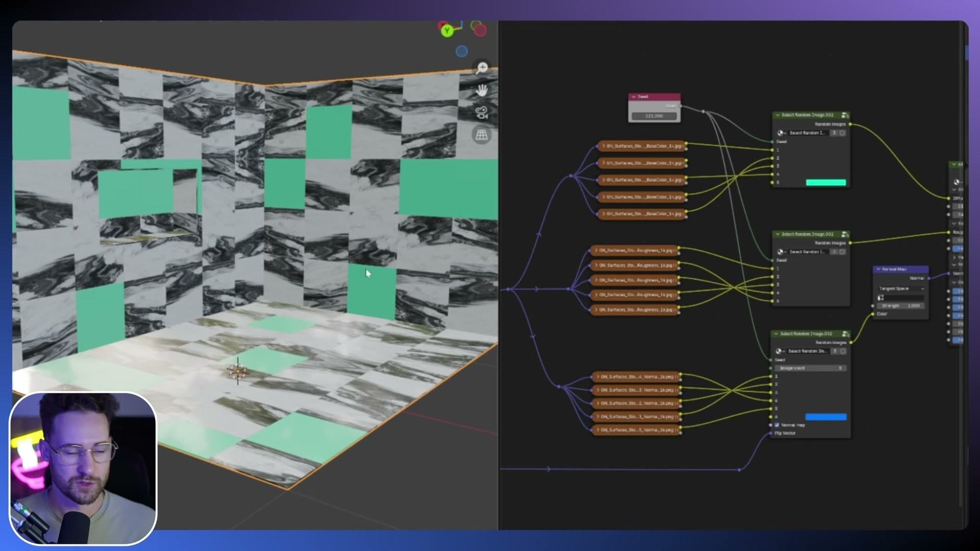Select the 2_Norma_1k.png image node
The width and height of the screenshot is (980, 551).
(x=636, y=404)
